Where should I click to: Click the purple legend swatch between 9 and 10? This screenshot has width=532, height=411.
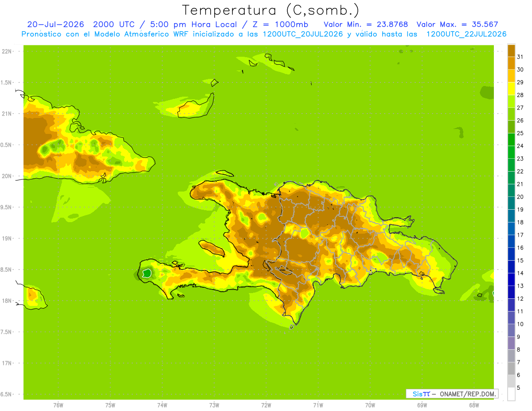click(x=511, y=330)
